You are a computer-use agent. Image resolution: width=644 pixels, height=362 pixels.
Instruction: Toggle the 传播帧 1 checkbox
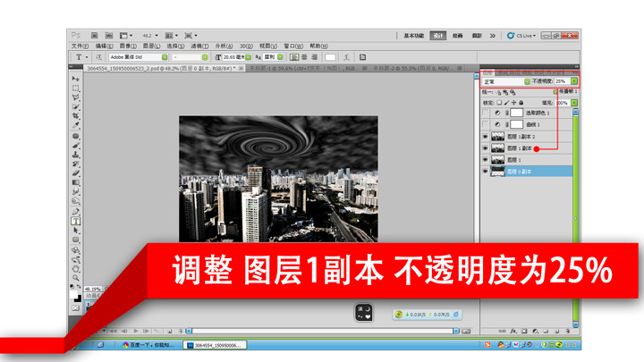(x=555, y=91)
